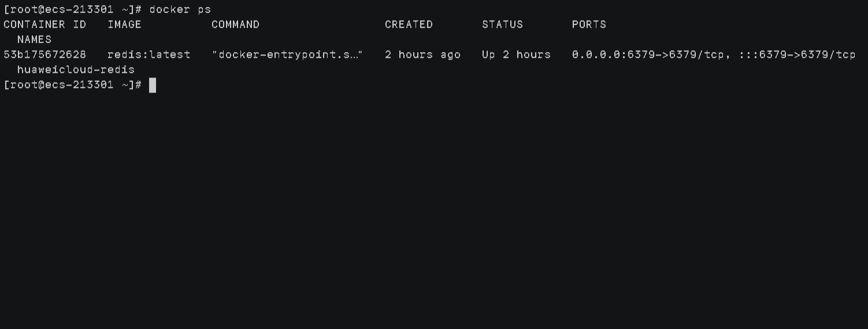The width and height of the screenshot is (868, 329).
Task: Click the typed 'docker ps' command
Action: (180, 9)
